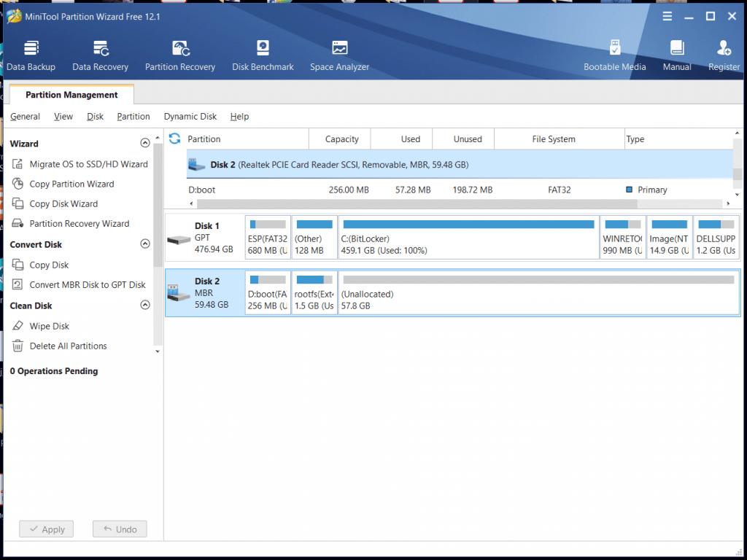Select the ESP(FAT32) partition on Disk 1
This screenshot has width=747, height=560.
coord(268,238)
